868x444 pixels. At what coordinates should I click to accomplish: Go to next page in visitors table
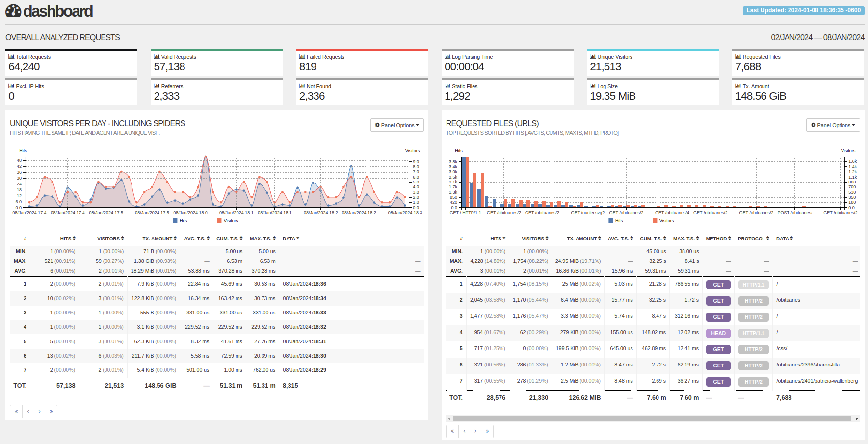click(40, 412)
